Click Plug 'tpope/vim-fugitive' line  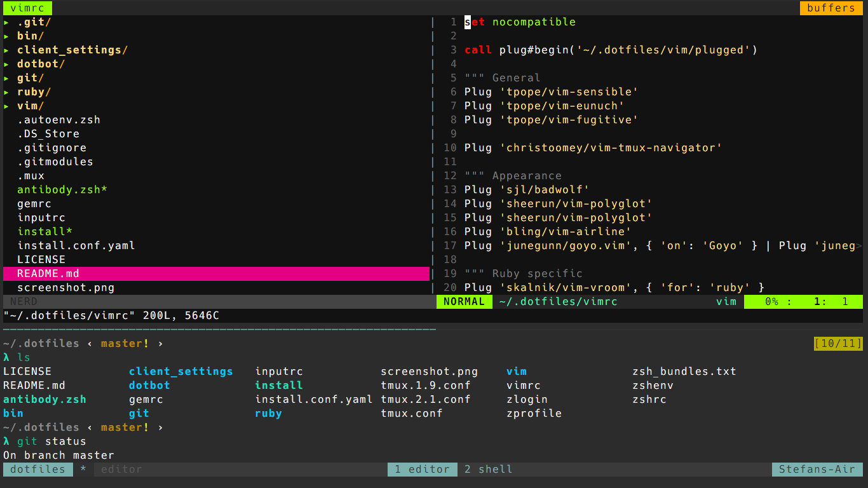[551, 120]
